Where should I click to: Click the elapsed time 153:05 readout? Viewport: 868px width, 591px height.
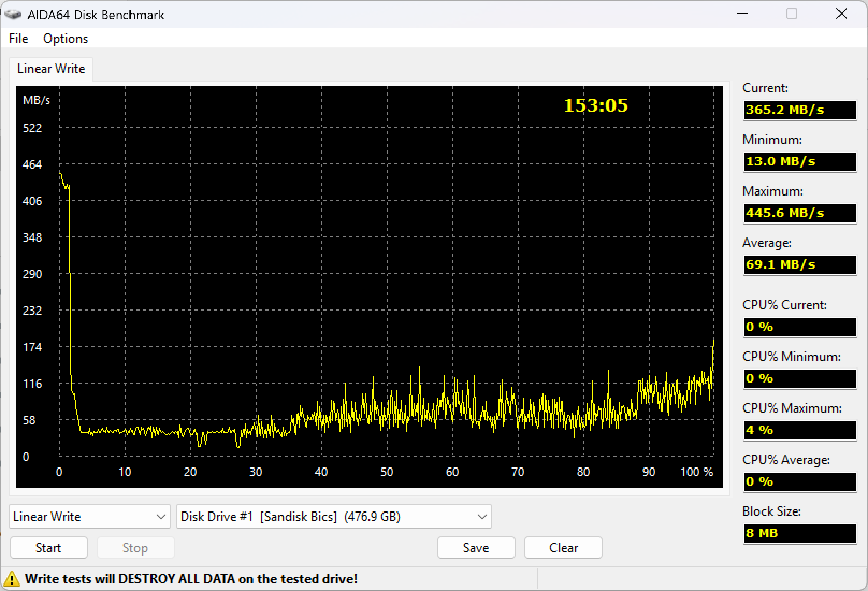[596, 105]
